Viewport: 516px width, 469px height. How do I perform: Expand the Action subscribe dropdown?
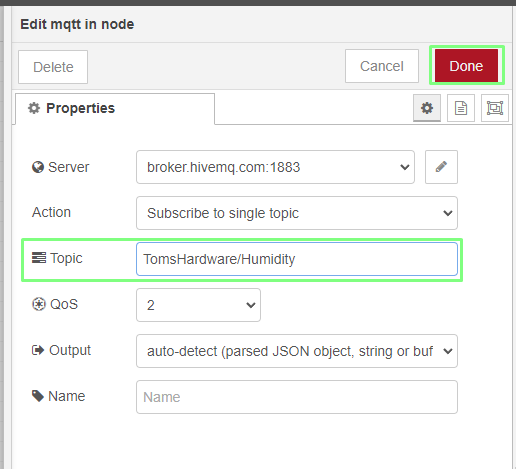tap(297, 213)
